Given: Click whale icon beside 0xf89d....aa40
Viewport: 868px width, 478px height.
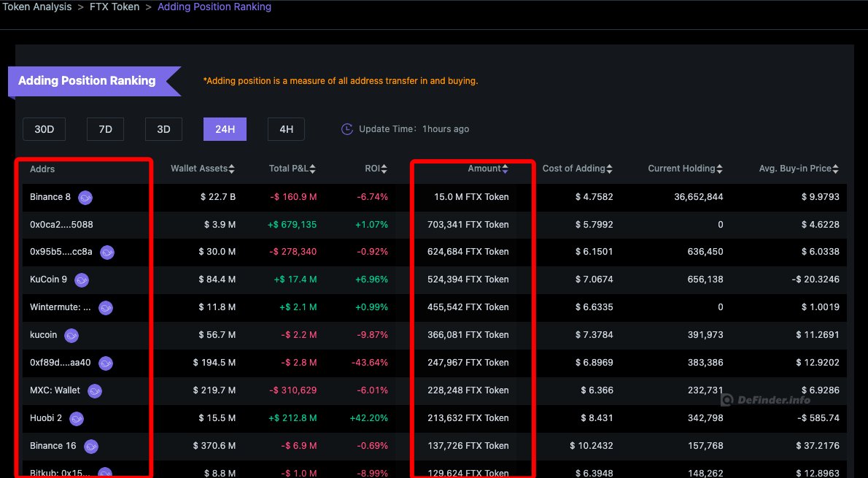Looking at the screenshot, I should [x=106, y=363].
